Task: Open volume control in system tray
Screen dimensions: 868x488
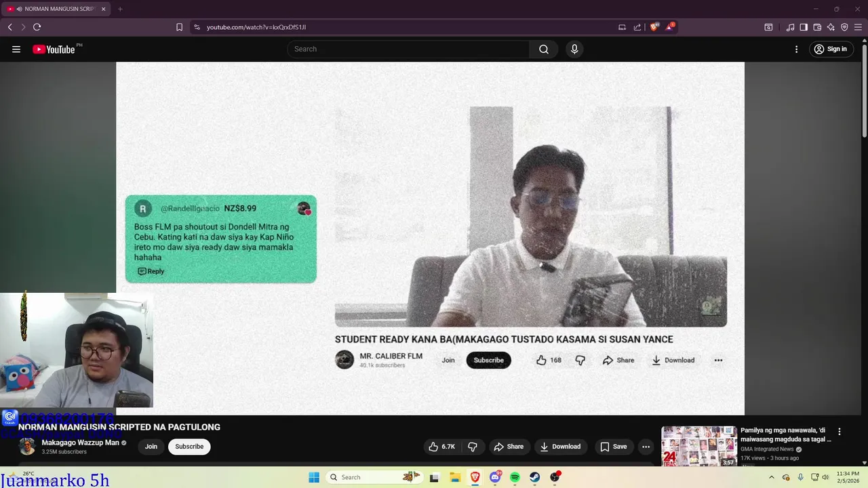Action: coord(825,477)
